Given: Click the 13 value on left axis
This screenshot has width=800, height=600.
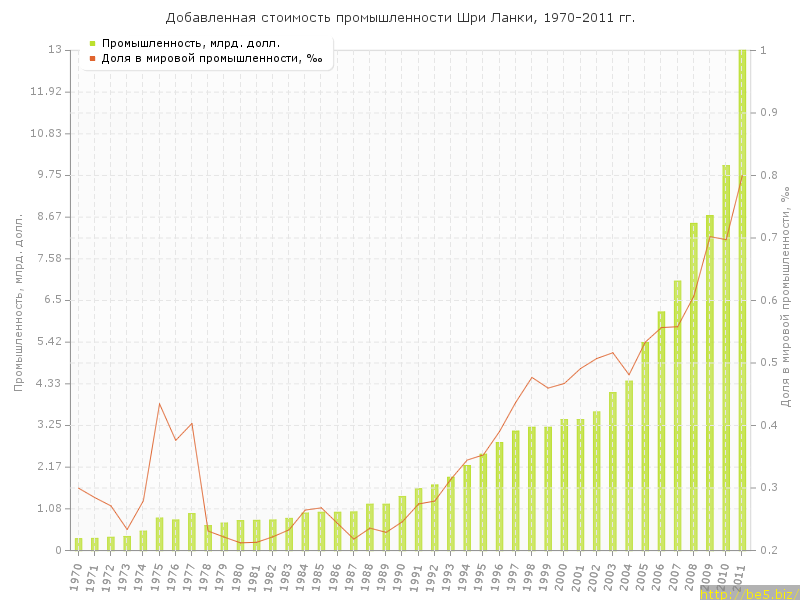Looking at the screenshot, I should [x=55, y=50].
